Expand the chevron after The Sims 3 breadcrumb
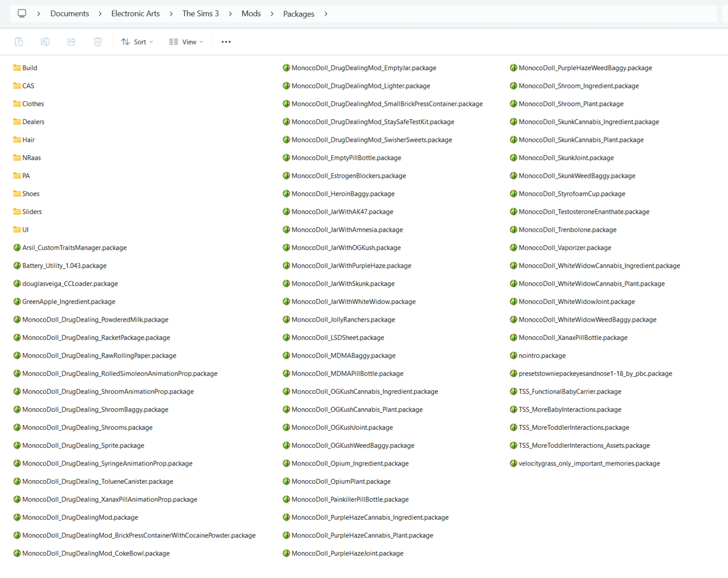The width and height of the screenshot is (728, 578). [x=230, y=14]
